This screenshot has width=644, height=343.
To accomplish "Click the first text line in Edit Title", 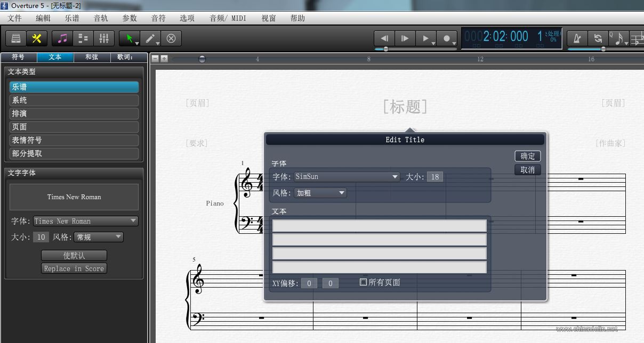I will 380,226.
